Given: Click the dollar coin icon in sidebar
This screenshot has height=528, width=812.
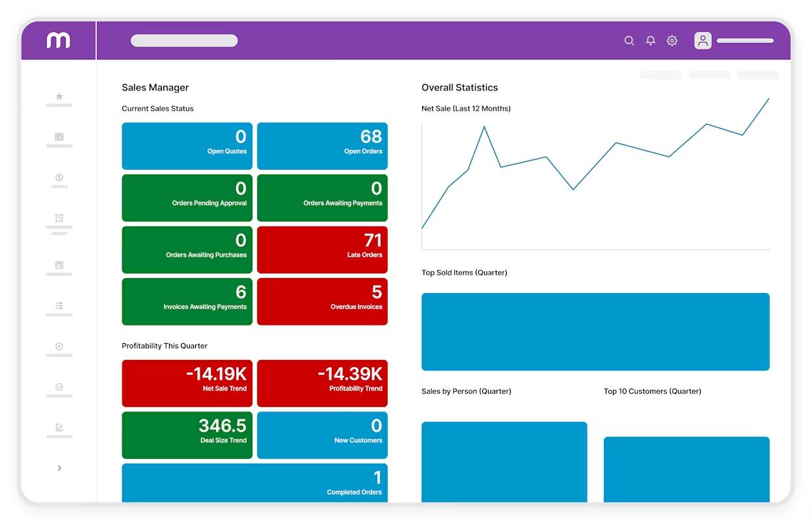Looking at the screenshot, I should tap(59, 178).
